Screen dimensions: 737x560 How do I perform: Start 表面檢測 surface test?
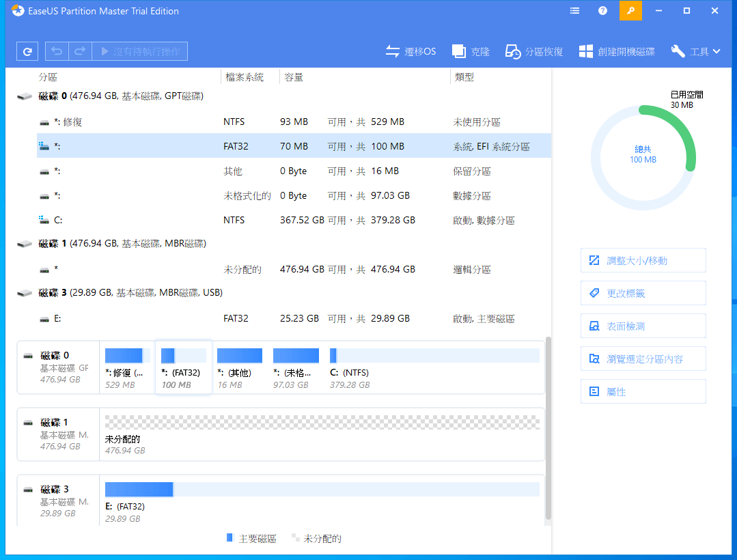pos(643,326)
